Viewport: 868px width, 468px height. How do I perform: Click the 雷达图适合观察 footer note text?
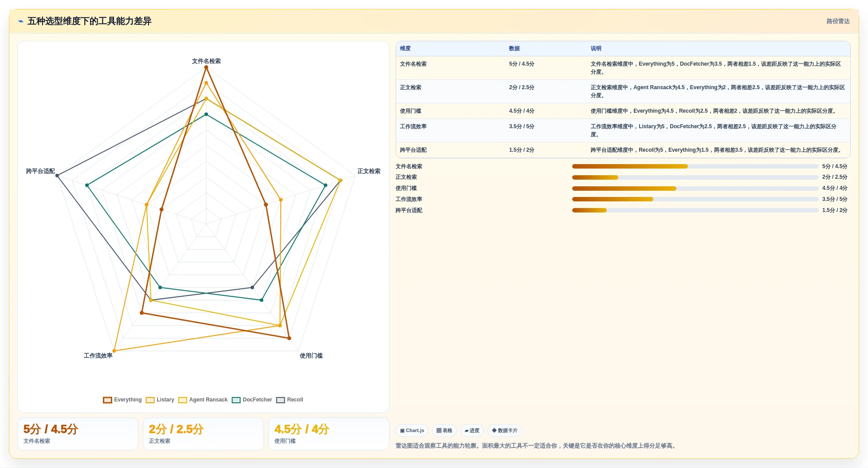537,446
